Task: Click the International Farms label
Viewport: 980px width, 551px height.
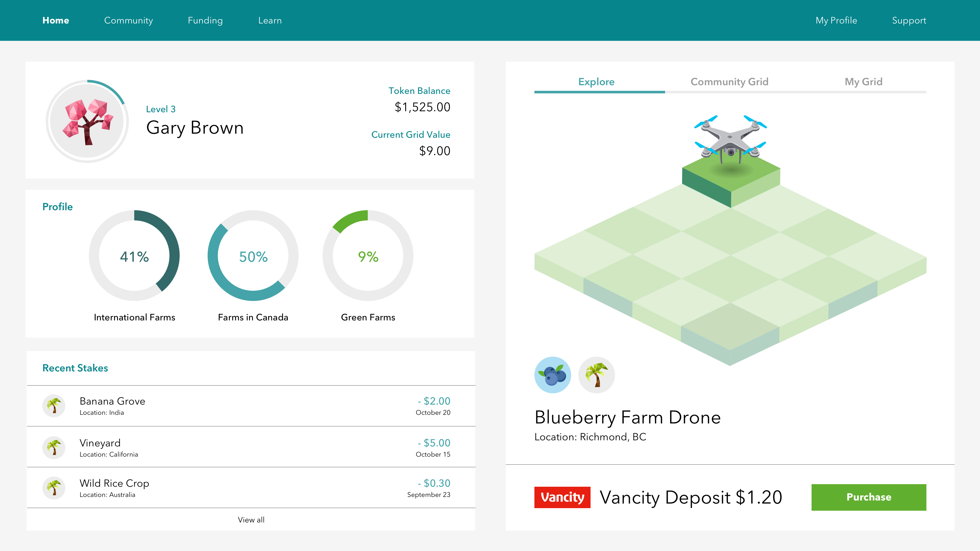Action: coord(134,318)
